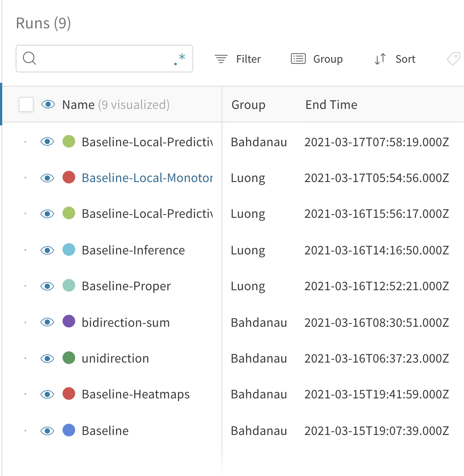
Task: Click the regex toggle icon in search box
Action: [180, 59]
